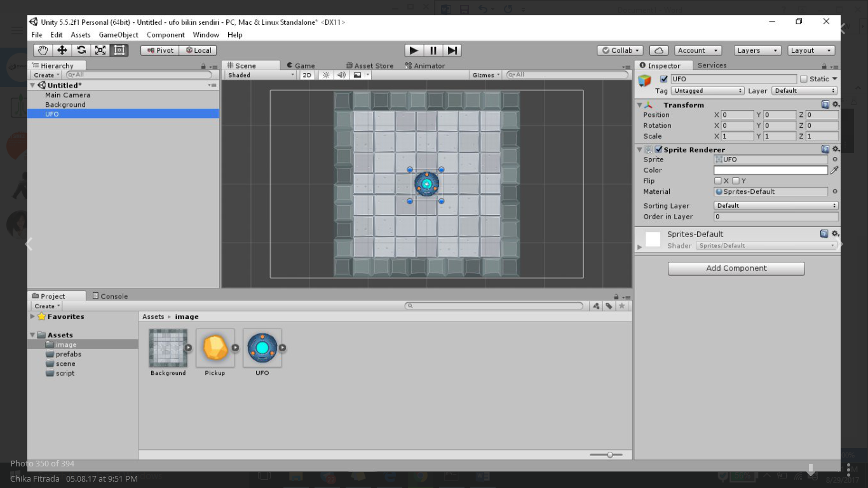Select the Hand tool in the toolbar
This screenshot has width=868, height=488.
(x=43, y=50)
